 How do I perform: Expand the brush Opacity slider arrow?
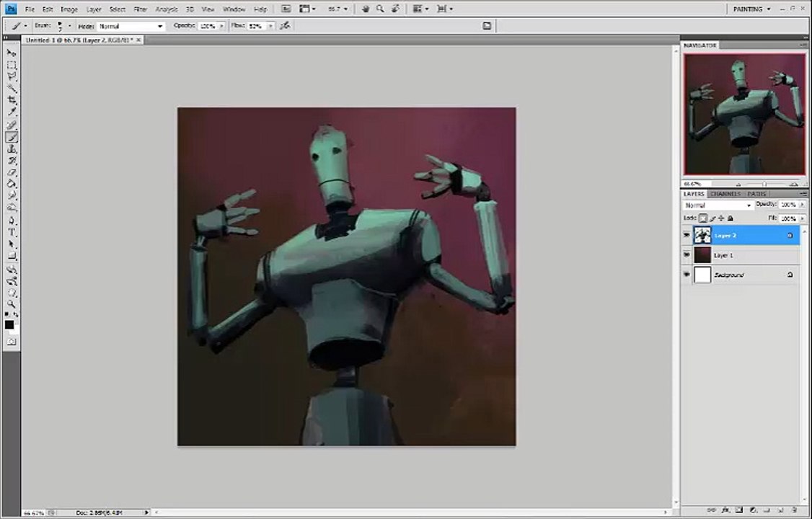tap(221, 26)
